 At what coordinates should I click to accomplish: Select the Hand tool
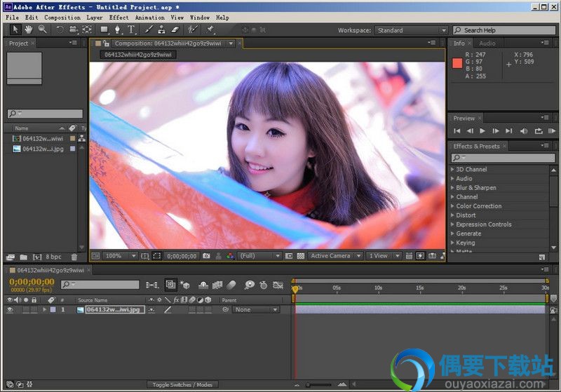29,29
